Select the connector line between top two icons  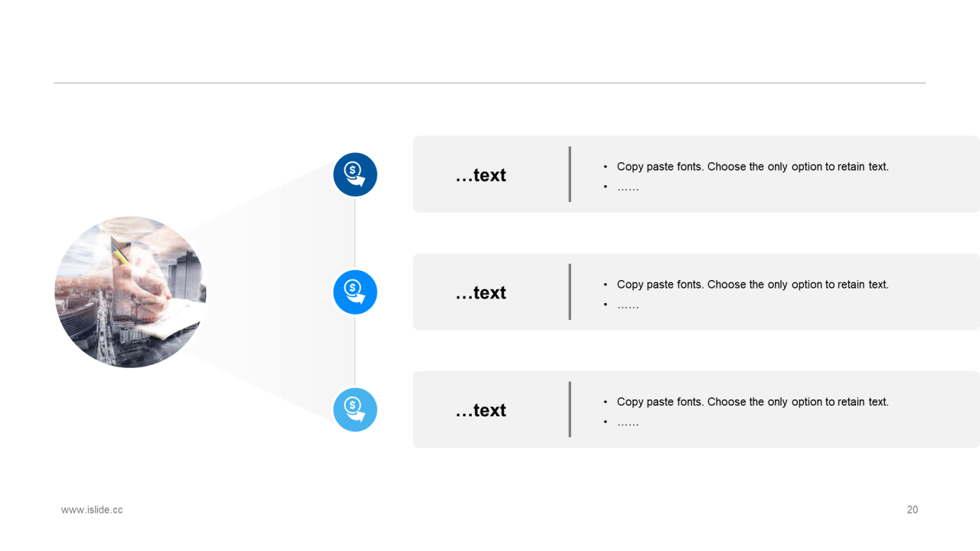pyautogui.click(x=355, y=233)
